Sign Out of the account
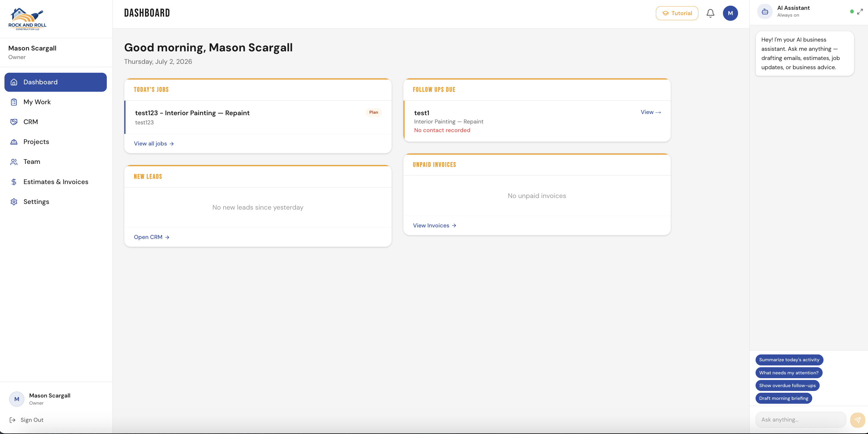Screen dimensions: 868x434 [x=27, y=420]
